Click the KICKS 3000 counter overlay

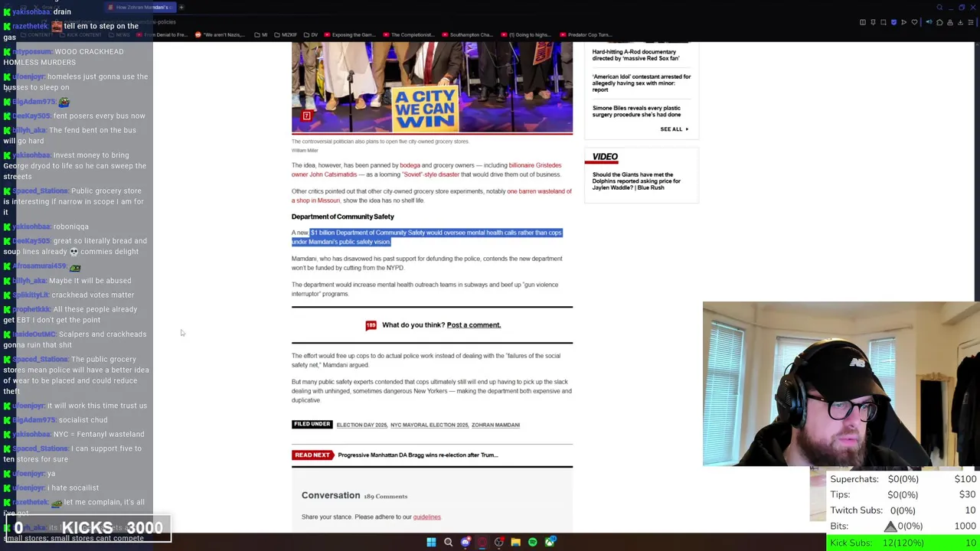pos(88,528)
